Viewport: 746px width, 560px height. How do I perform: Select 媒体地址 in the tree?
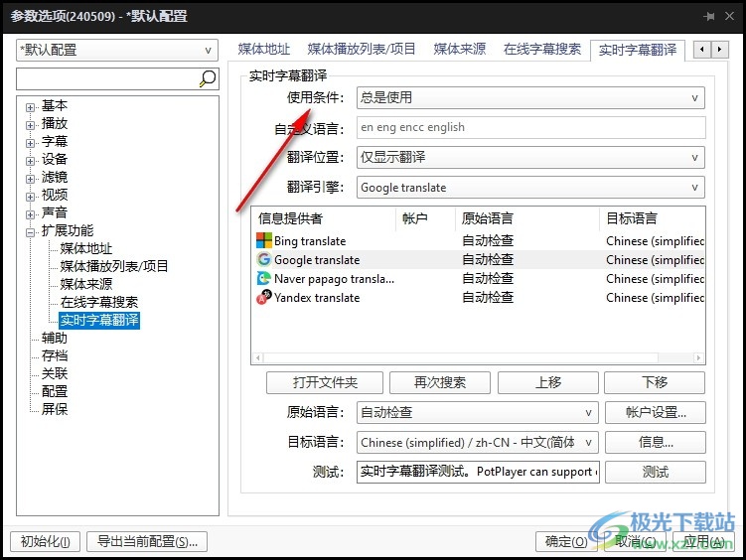click(86, 248)
